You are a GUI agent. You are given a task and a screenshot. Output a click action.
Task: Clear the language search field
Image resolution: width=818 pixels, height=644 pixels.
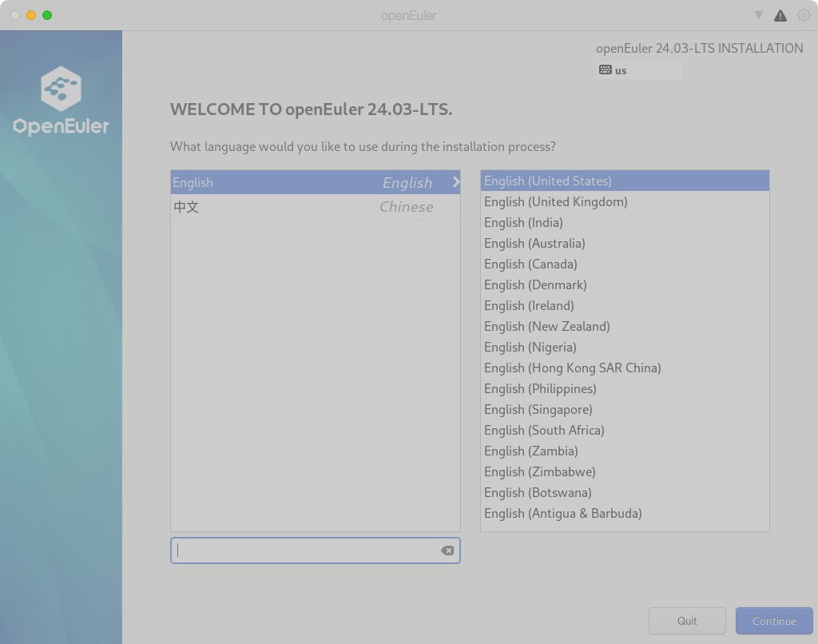[x=447, y=551]
